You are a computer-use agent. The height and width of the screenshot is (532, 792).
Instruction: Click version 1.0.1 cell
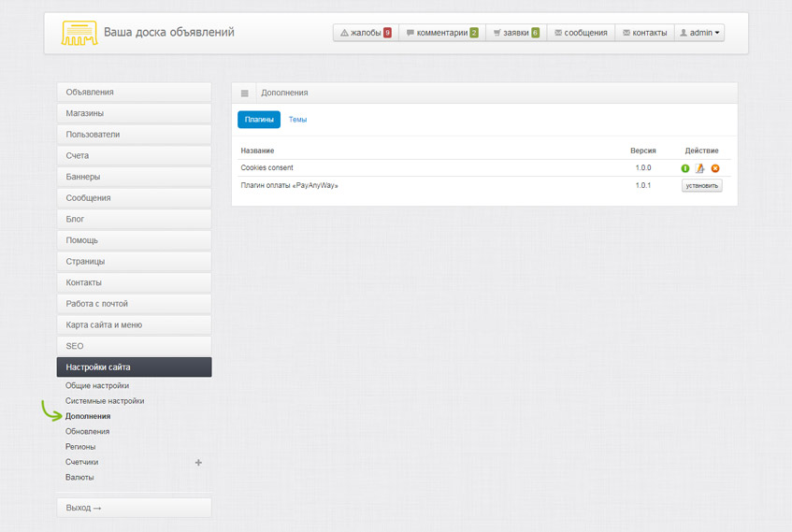pos(643,185)
